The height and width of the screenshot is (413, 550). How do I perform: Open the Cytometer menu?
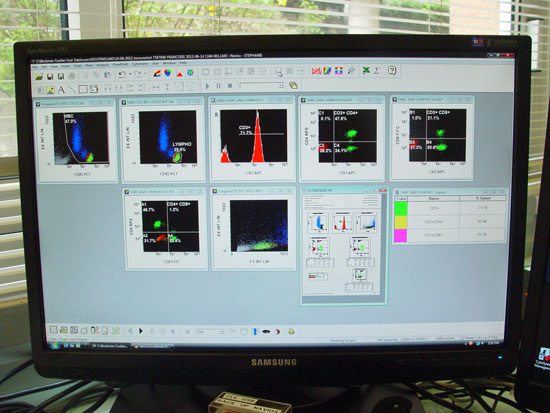pos(140,65)
